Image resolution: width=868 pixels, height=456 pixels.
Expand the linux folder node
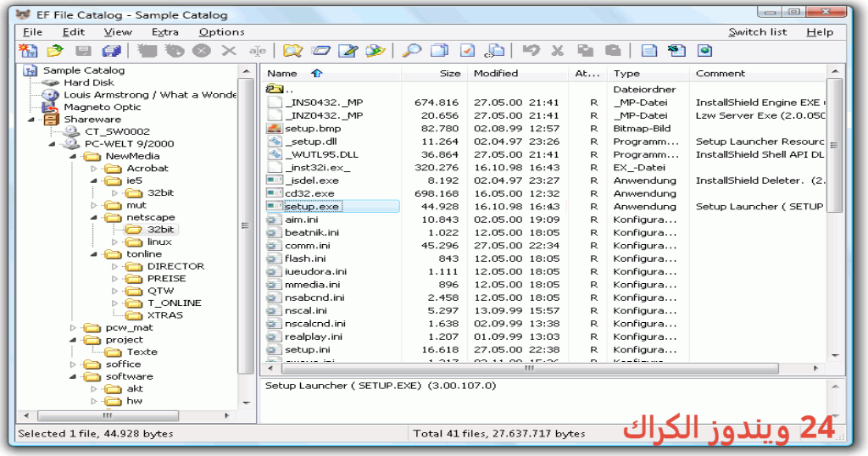(x=115, y=242)
